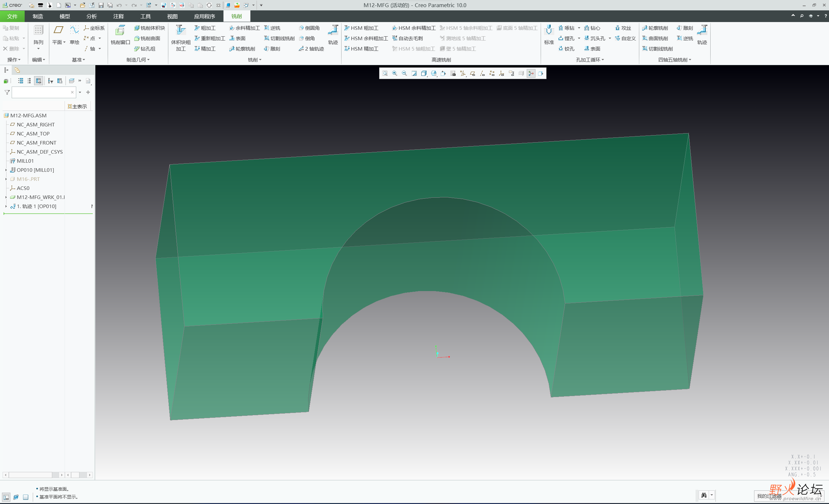This screenshot has width=829, height=504.
Task: Switch to the 模型 ribbon tab
Action: [x=65, y=16]
